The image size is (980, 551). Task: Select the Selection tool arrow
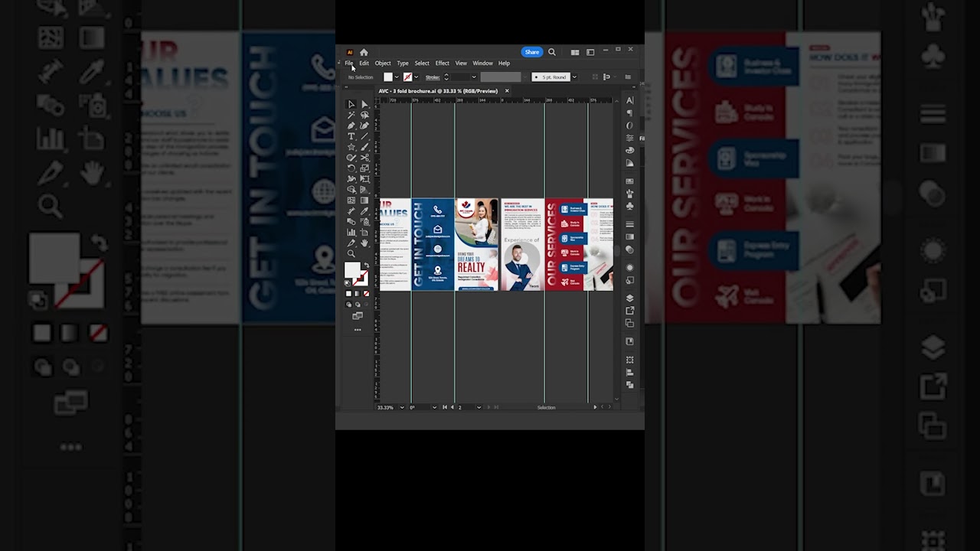[x=351, y=104]
